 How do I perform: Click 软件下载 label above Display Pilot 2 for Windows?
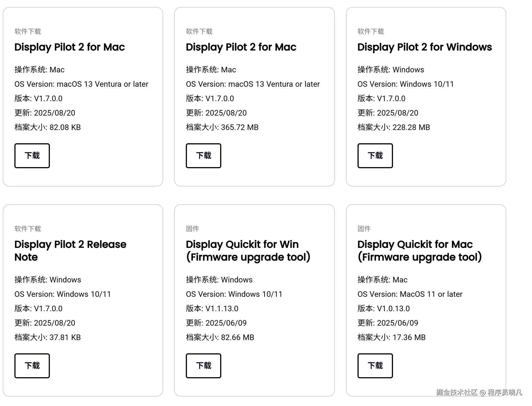click(371, 31)
